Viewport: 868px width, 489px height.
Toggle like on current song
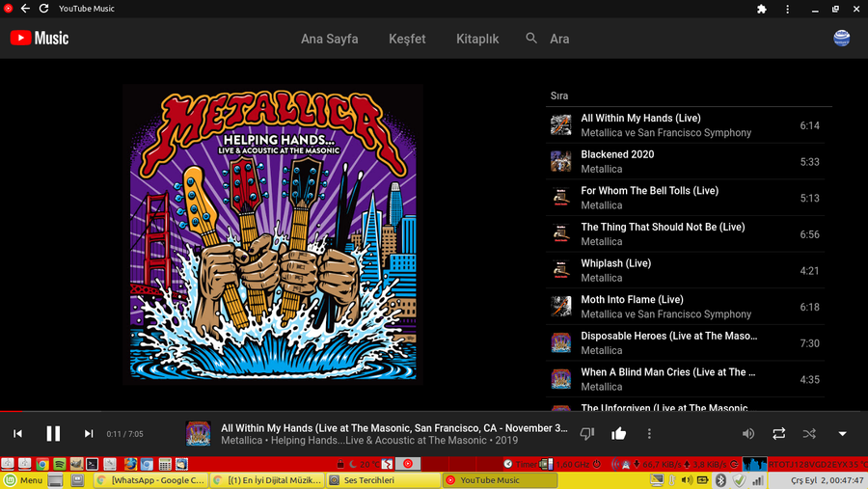pyautogui.click(x=618, y=434)
